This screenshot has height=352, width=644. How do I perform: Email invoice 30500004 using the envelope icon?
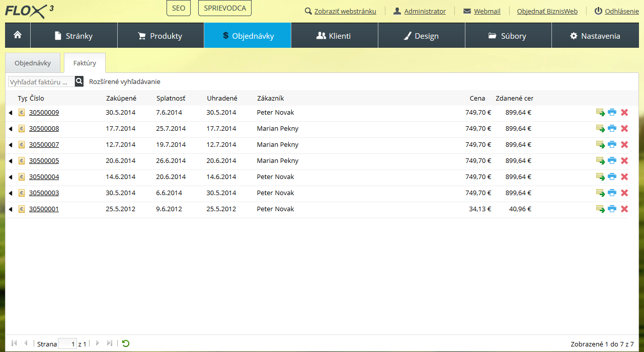(x=600, y=177)
